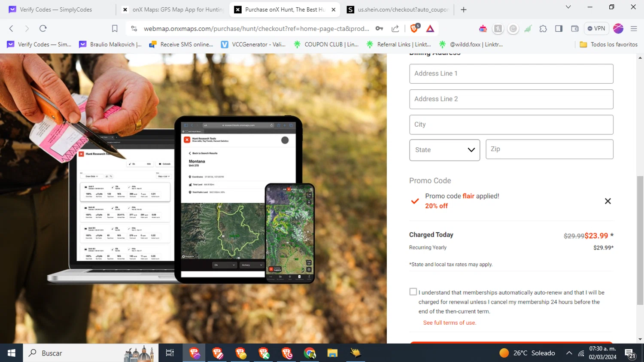Open the Extensions puzzle piece icon

point(543,28)
